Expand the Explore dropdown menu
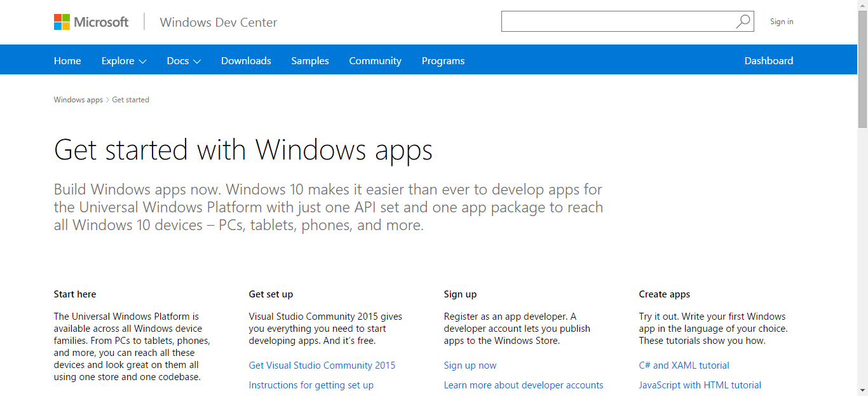This screenshot has width=868, height=396. point(123,60)
